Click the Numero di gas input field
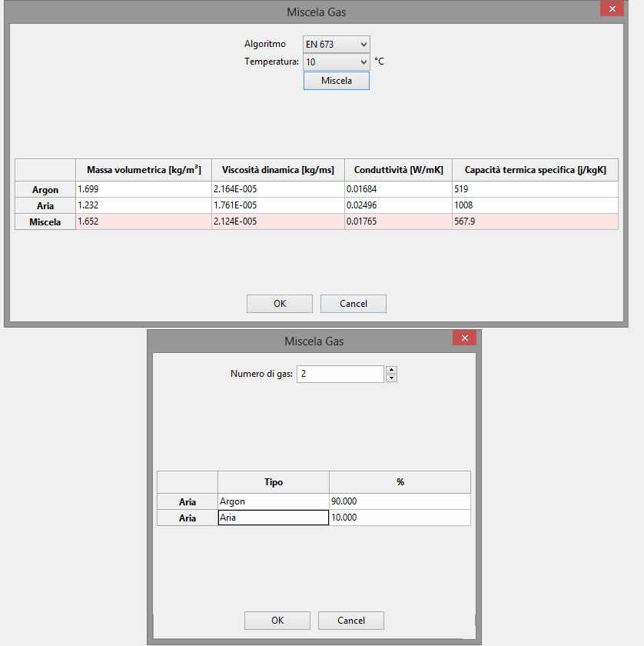 coord(340,374)
